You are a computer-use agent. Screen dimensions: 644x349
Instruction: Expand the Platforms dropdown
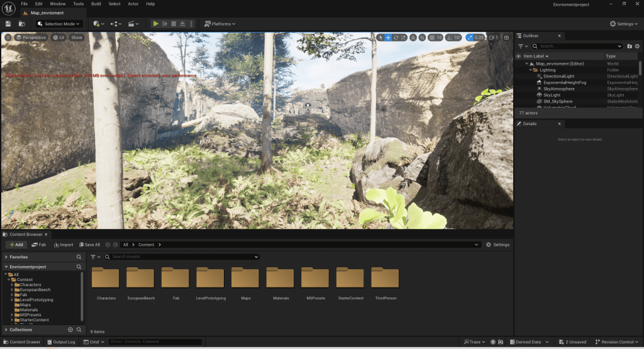[x=219, y=24]
